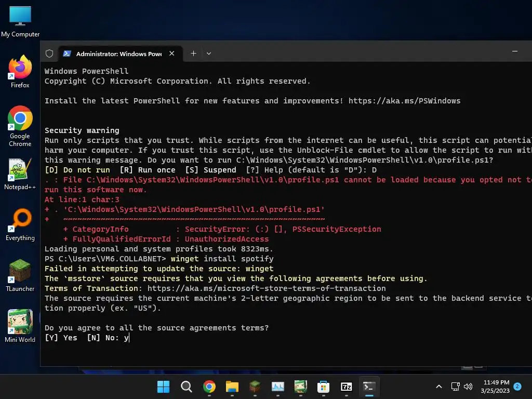
Task: Open Notepad++ desktop shortcut
Action: click(x=20, y=174)
